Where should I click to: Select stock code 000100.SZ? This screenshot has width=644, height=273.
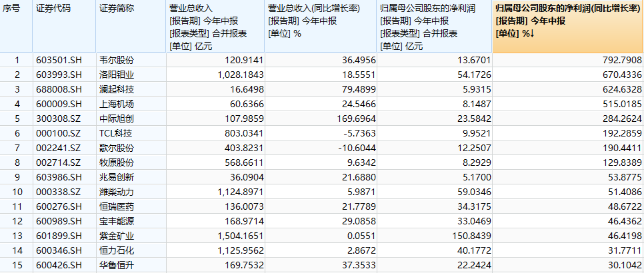pyautogui.click(x=58, y=134)
